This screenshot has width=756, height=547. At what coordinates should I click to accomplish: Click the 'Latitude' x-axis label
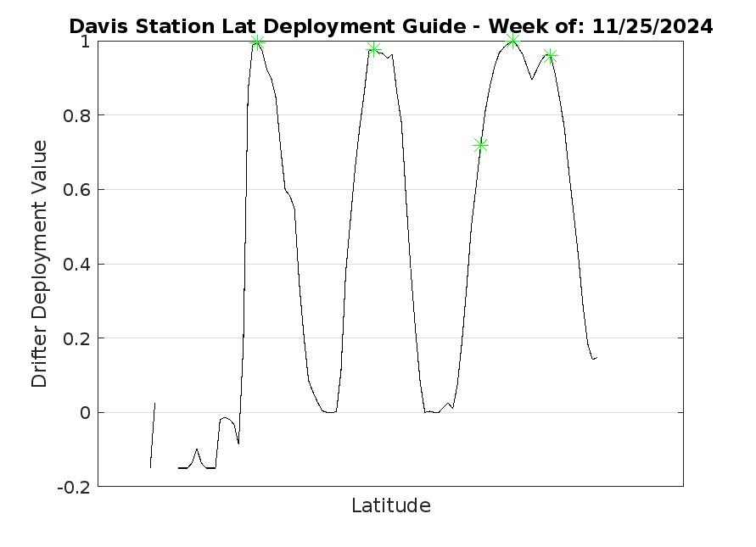click(391, 505)
